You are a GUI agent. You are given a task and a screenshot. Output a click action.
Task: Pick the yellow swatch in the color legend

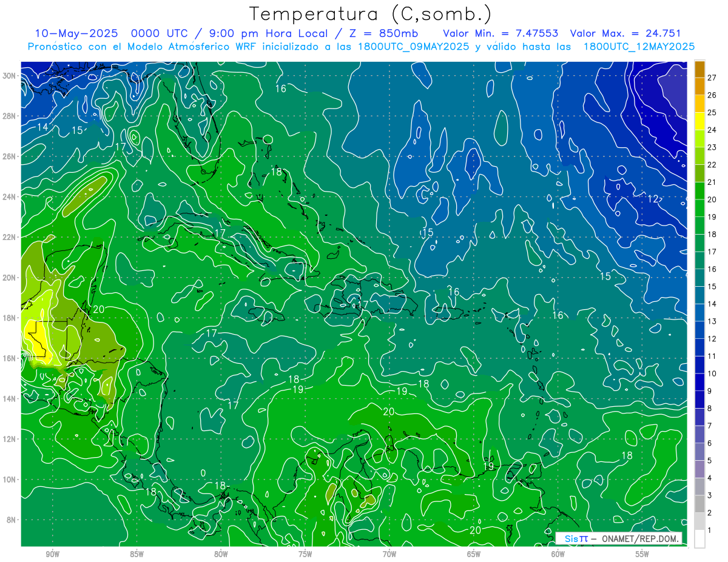pos(699,121)
